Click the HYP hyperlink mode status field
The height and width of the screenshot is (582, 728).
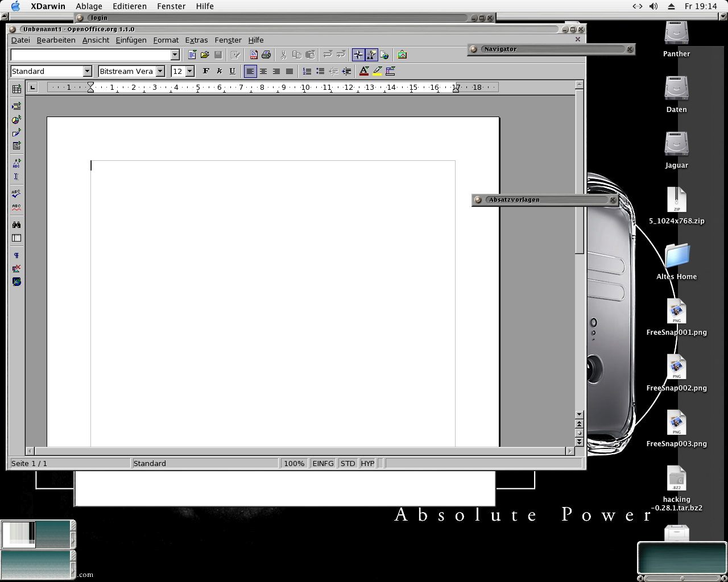[x=367, y=464]
